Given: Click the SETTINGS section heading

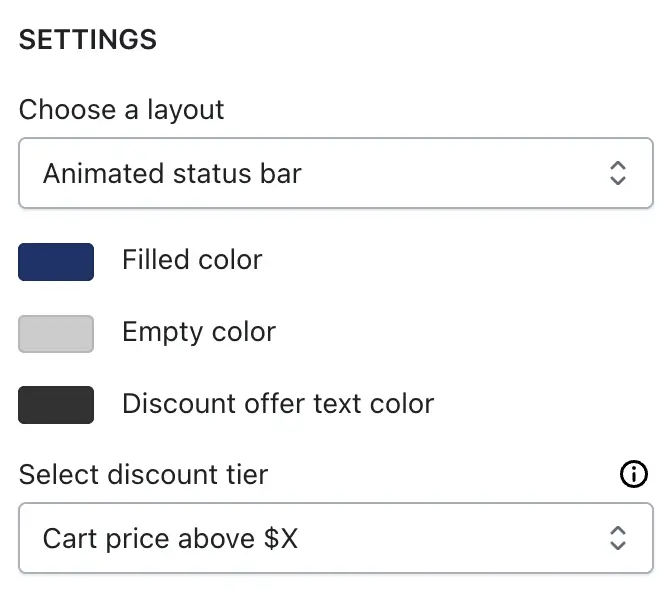Looking at the screenshot, I should tap(88, 39).
